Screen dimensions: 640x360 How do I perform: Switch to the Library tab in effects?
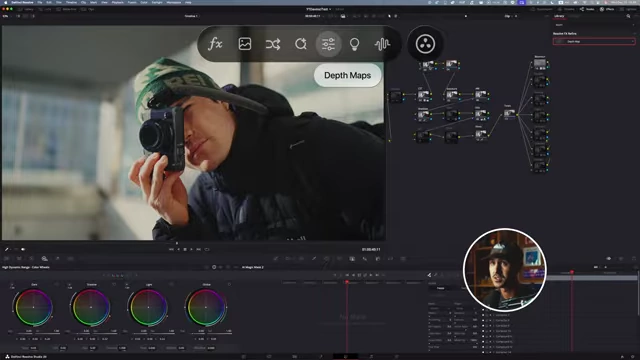[559, 16]
